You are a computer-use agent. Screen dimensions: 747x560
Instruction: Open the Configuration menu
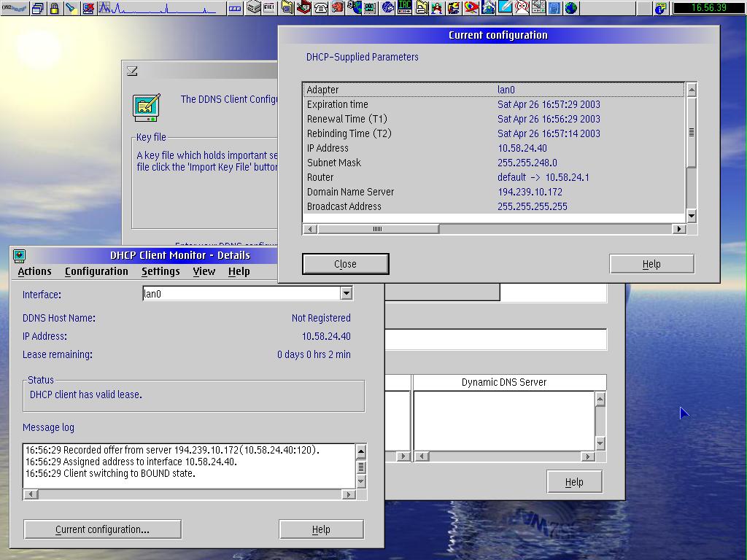[x=96, y=271]
